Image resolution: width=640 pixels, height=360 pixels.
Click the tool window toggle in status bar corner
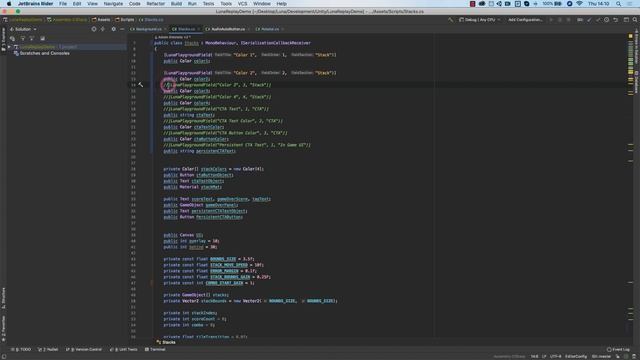(x=4, y=357)
